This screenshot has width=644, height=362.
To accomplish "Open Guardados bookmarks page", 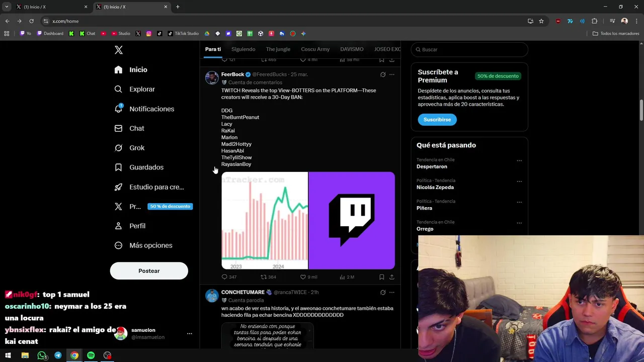I will 139,167.
